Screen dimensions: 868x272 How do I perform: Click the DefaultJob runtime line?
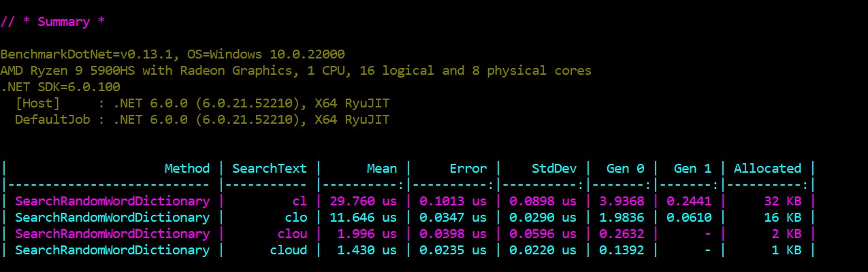point(202,120)
